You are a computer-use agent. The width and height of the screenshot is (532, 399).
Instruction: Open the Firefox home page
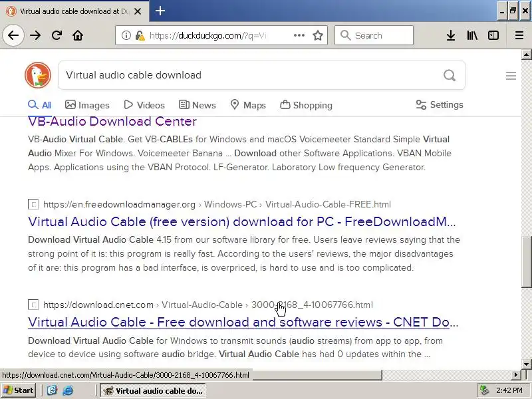click(x=78, y=35)
